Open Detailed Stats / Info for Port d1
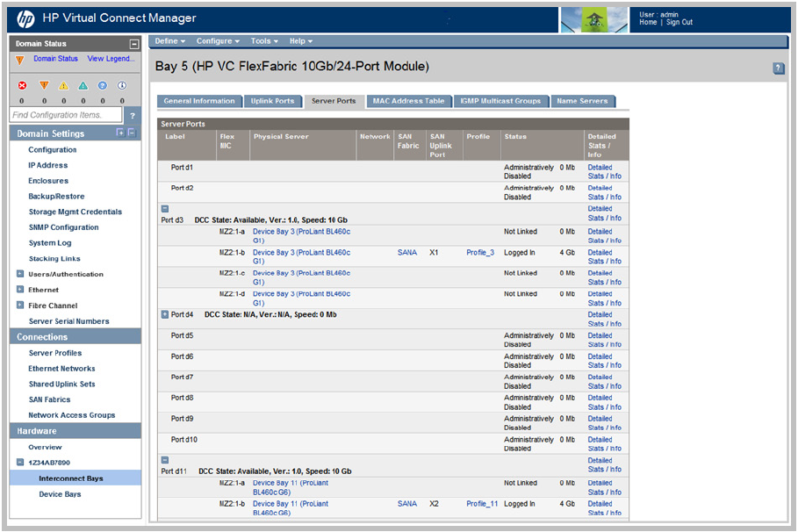Screen dimensions: 798x532 tap(605, 171)
